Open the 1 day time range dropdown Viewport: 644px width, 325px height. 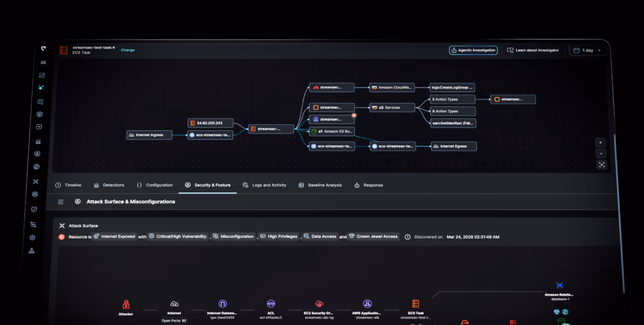(x=588, y=51)
